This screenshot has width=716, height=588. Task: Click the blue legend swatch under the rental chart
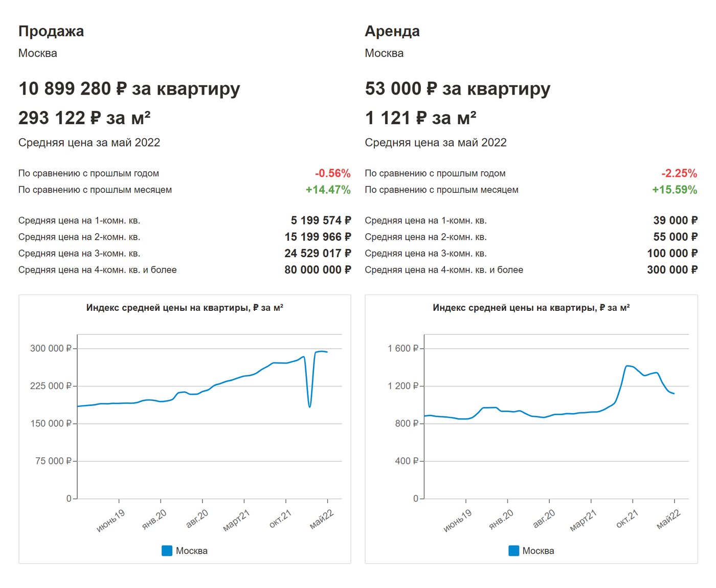tap(513, 551)
